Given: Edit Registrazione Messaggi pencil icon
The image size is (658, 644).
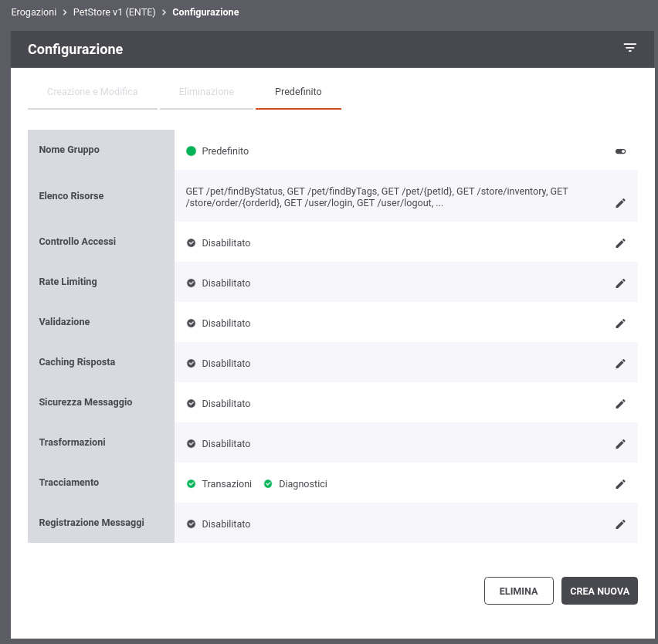Looking at the screenshot, I should click(620, 524).
